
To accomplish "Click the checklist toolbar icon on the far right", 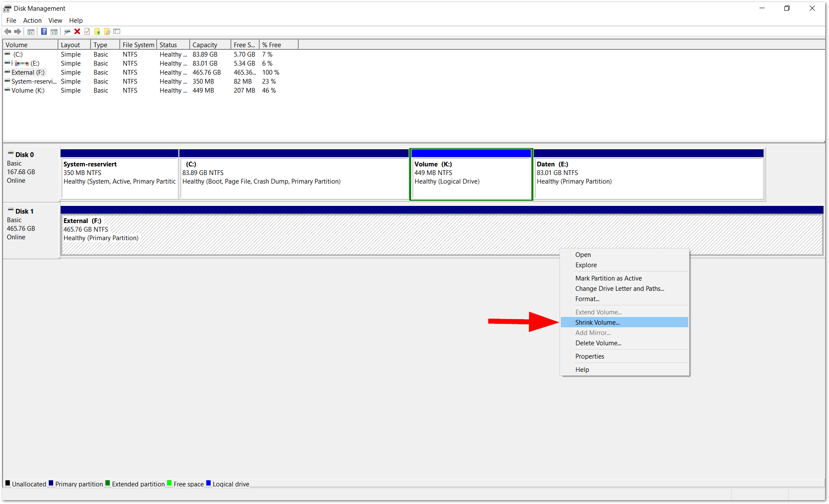I will pyautogui.click(x=117, y=31).
